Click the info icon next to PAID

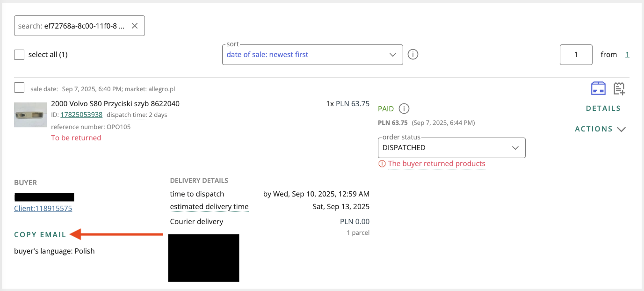pyautogui.click(x=404, y=109)
